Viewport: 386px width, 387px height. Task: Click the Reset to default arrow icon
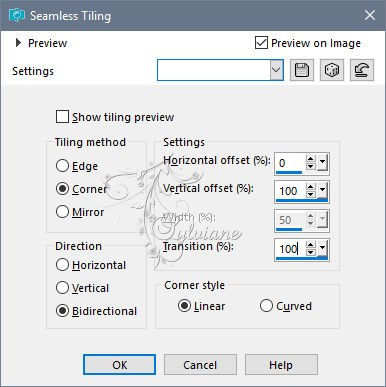point(362,70)
